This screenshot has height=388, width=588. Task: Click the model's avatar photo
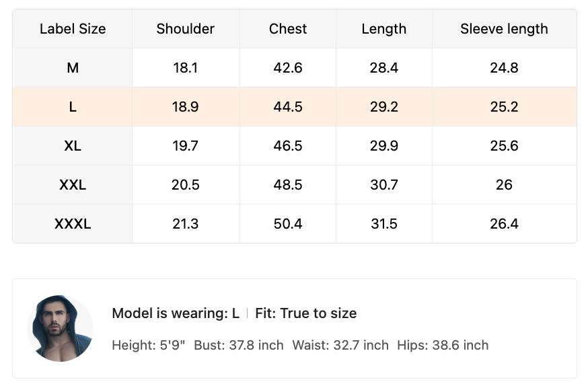pyautogui.click(x=61, y=328)
